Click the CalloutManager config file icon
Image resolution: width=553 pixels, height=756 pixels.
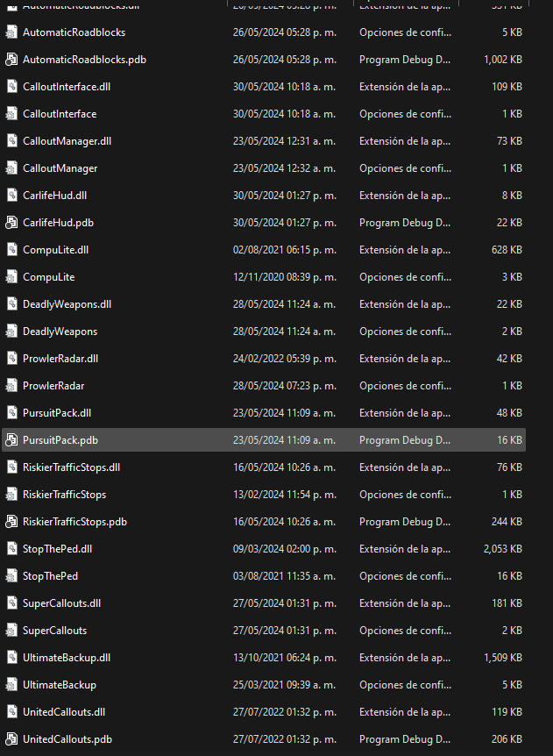(11, 168)
